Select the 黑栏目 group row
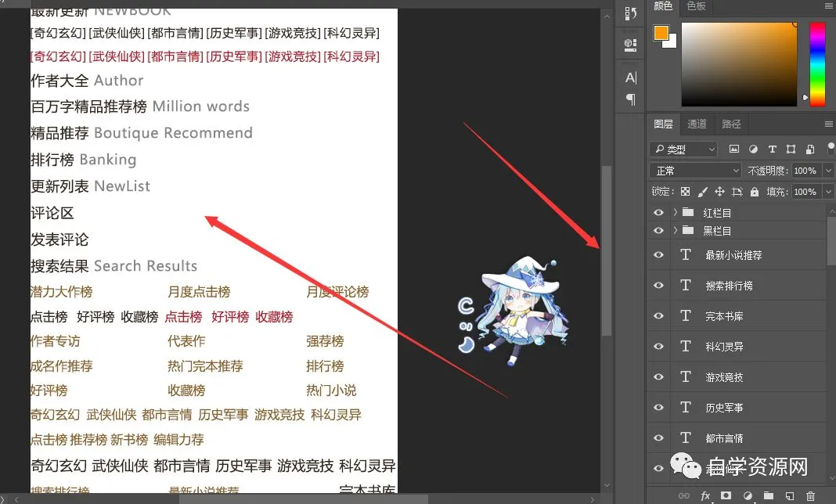836x504 pixels. coord(737,230)
